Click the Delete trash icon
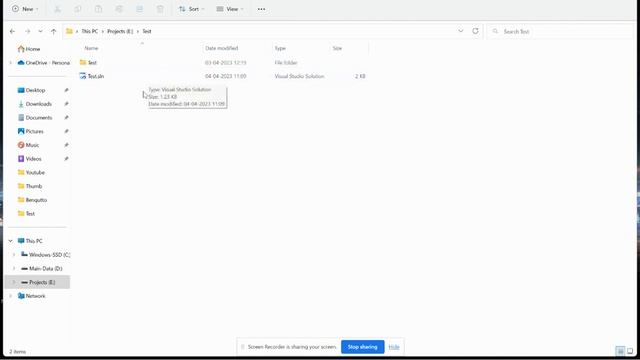The width and height of the screenshot is (640, 360). (160, 9)
